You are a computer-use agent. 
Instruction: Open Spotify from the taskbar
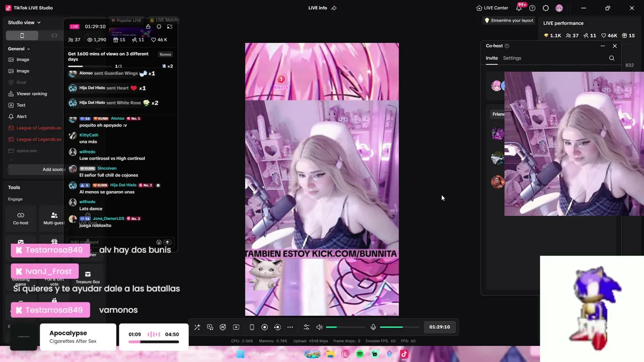coord(360,354)
